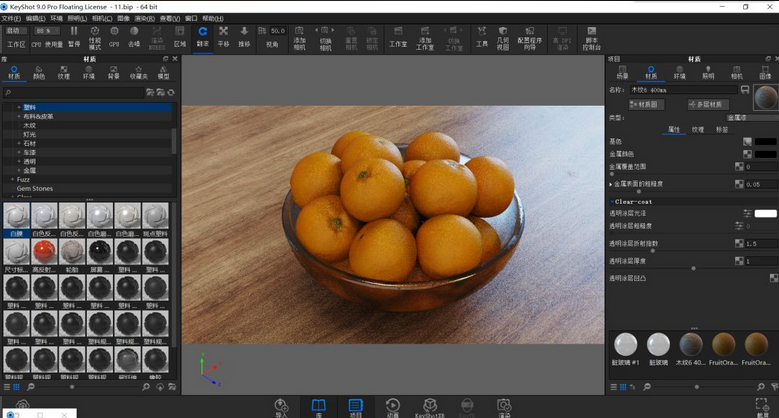
Task: Click the library search input field
Action: point(75,92)
